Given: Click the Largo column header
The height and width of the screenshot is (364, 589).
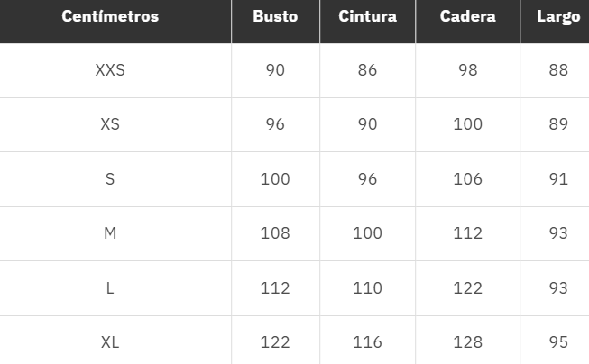Looking at the screenshot, I should pos(558,17).
